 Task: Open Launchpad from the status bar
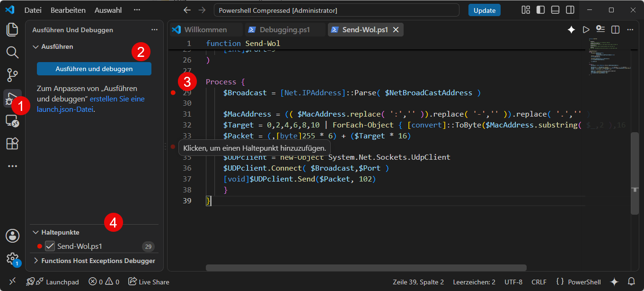(x=53, y=282)
